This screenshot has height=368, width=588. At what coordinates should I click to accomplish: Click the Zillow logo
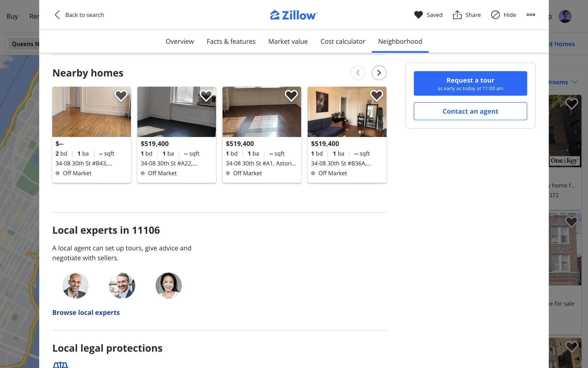click(293, 15)
